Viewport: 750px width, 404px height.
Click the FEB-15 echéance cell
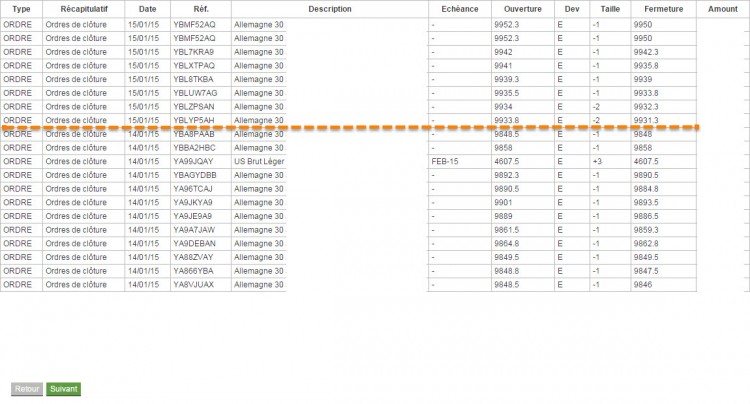click(x=460, y=162)
